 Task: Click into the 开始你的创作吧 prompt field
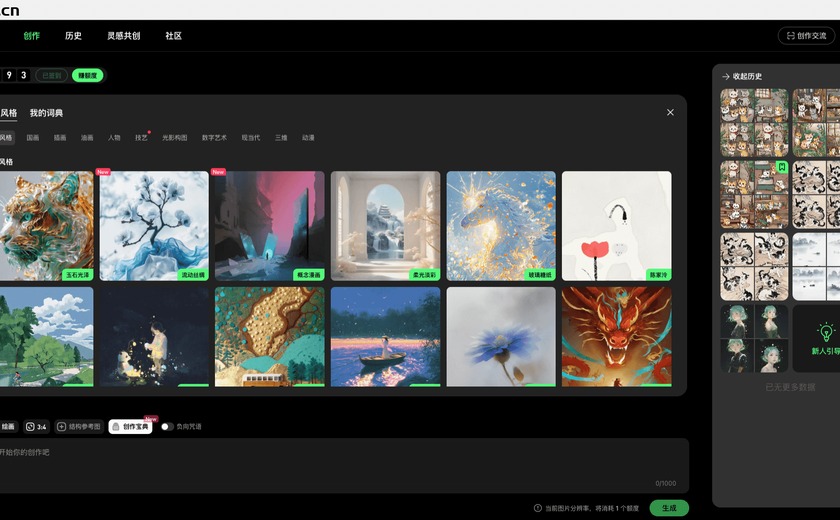tap(343, 465)
